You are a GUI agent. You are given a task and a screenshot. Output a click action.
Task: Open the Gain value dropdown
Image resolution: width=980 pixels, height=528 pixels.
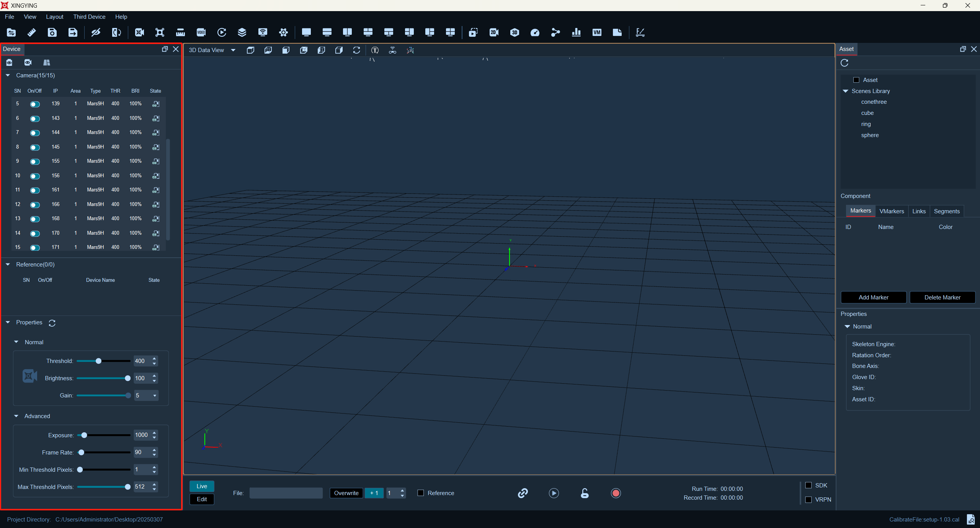click(155, 396)
